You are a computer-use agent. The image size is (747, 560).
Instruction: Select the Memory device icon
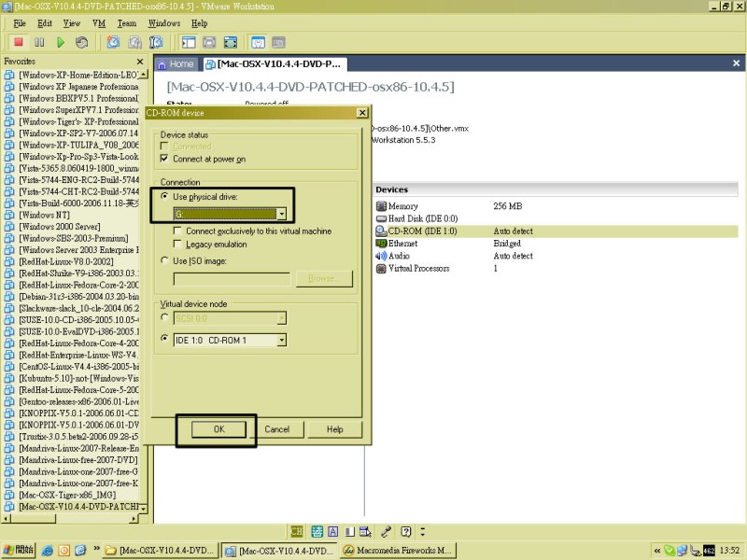[x=381, y=206]
